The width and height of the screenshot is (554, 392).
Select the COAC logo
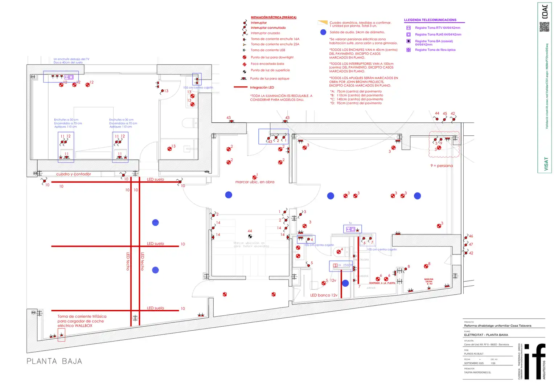click(545, 12)
